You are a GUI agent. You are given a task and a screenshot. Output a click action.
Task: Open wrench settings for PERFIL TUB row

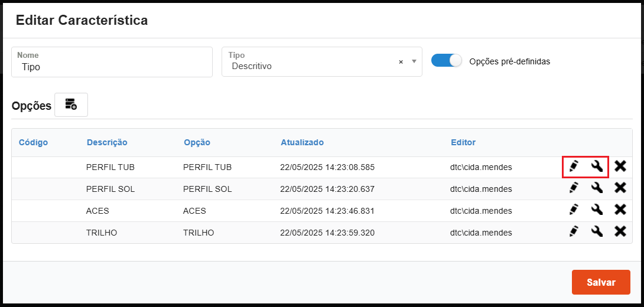click(x=597, y=166)
